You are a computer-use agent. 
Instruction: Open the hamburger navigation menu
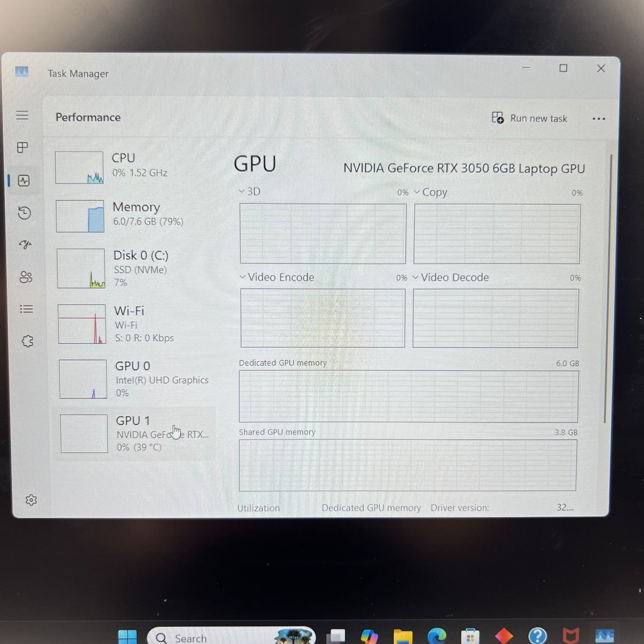point(22,115)
